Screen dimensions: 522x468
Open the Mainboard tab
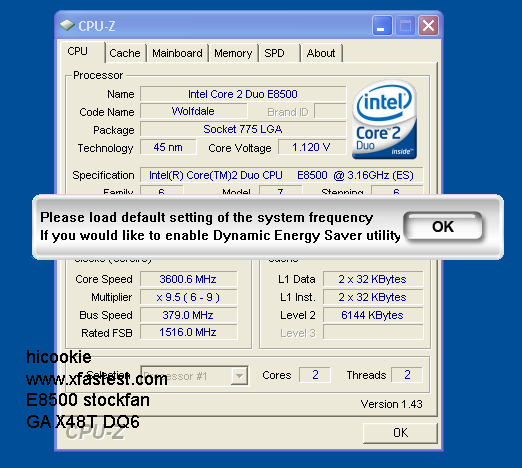tap(177, 53)
